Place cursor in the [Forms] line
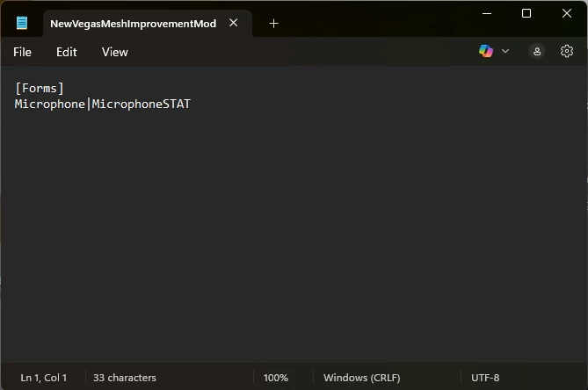The height and width of the screenshot is (390, 588). 40,88
